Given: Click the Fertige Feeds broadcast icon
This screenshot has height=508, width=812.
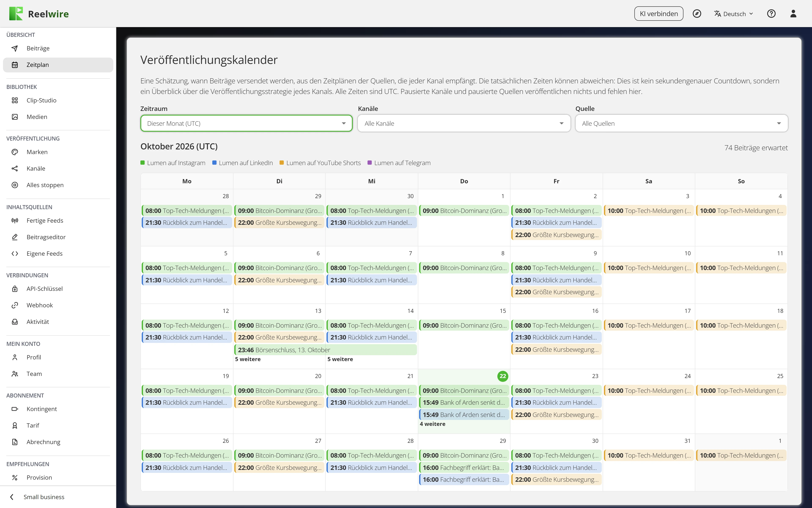Looking at the screenshot, I should click(15, 220).
